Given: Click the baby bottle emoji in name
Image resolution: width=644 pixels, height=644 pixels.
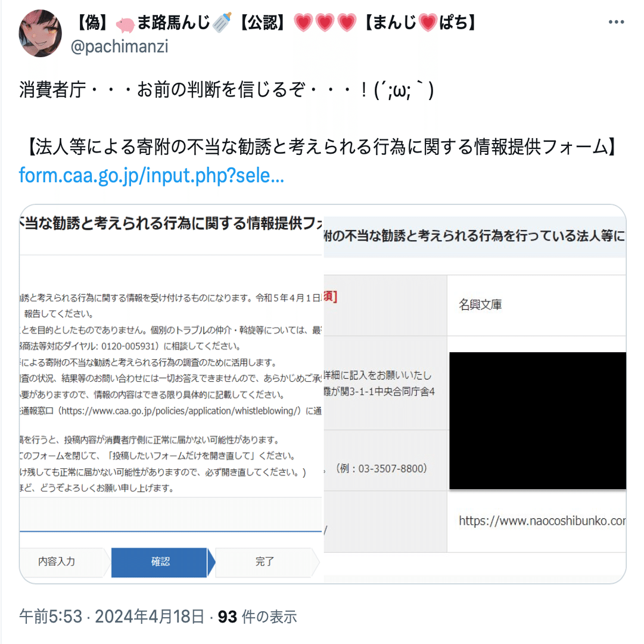Looking at the screenshot, I should tap(223, 22).
